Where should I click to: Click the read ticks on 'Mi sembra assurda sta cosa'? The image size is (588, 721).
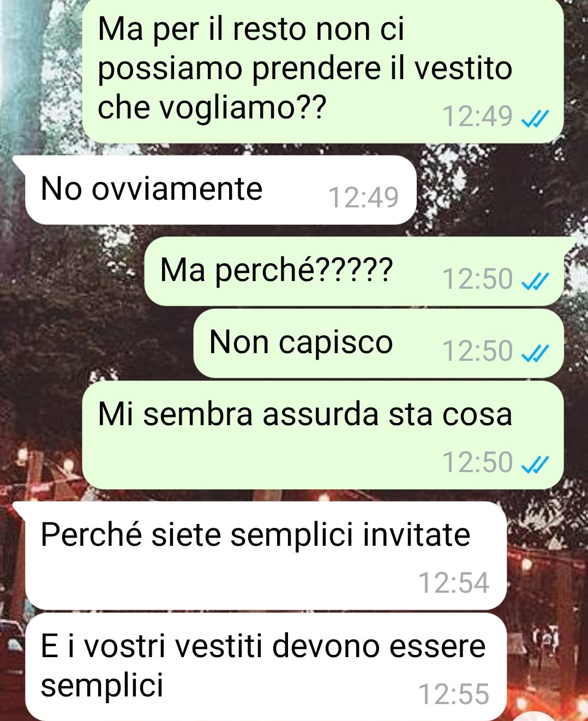click(x=535, y=463)
